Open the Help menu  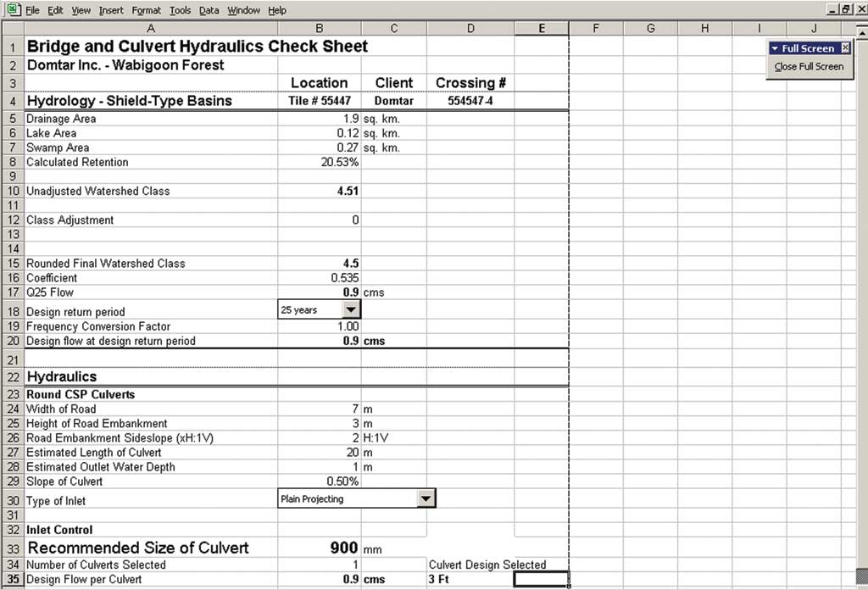(277, 10)
